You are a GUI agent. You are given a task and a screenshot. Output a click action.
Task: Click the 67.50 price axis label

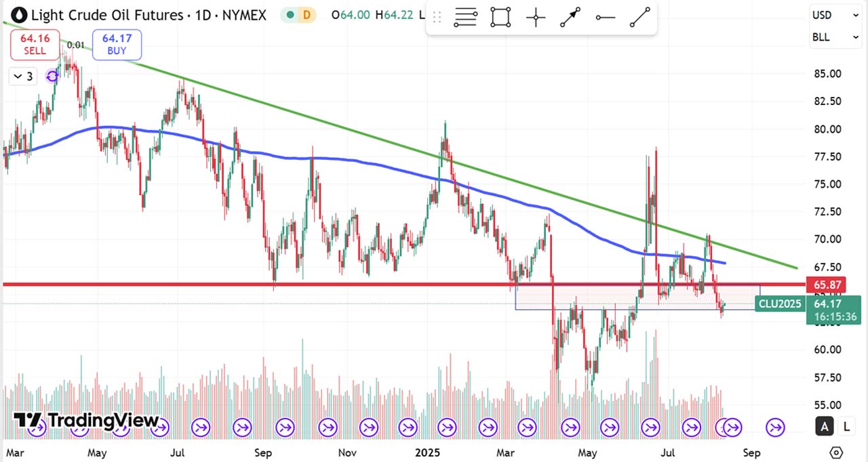[x=828, y=267]
